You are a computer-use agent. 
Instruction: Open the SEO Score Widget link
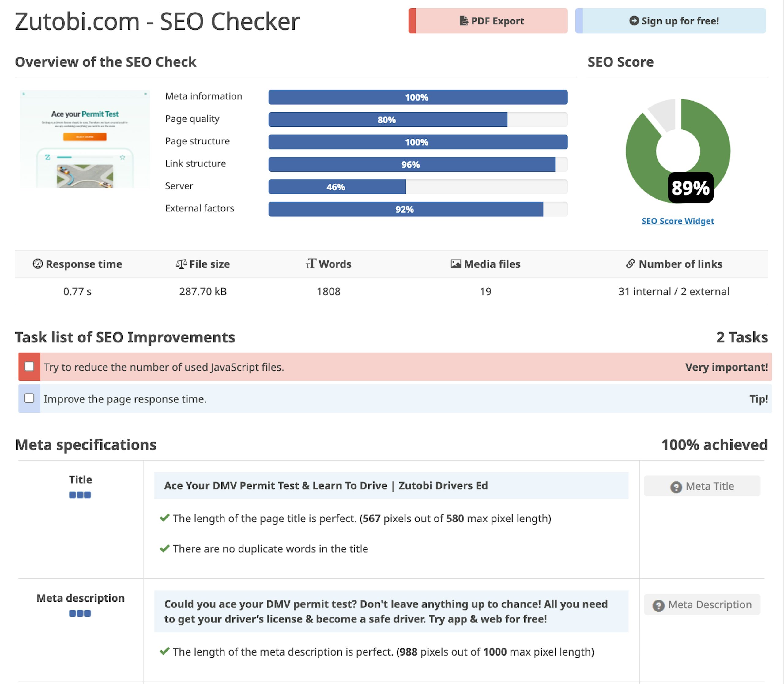pos(677,221)
